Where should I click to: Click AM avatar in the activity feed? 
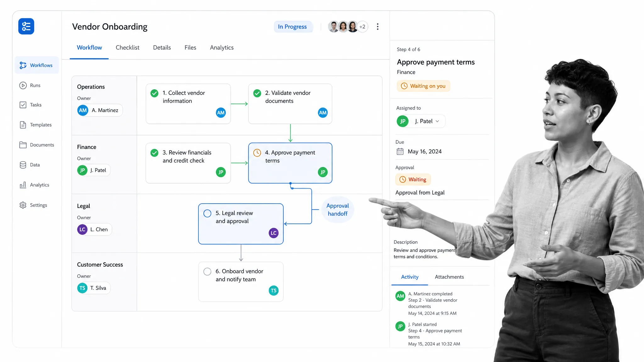point(400,296)
